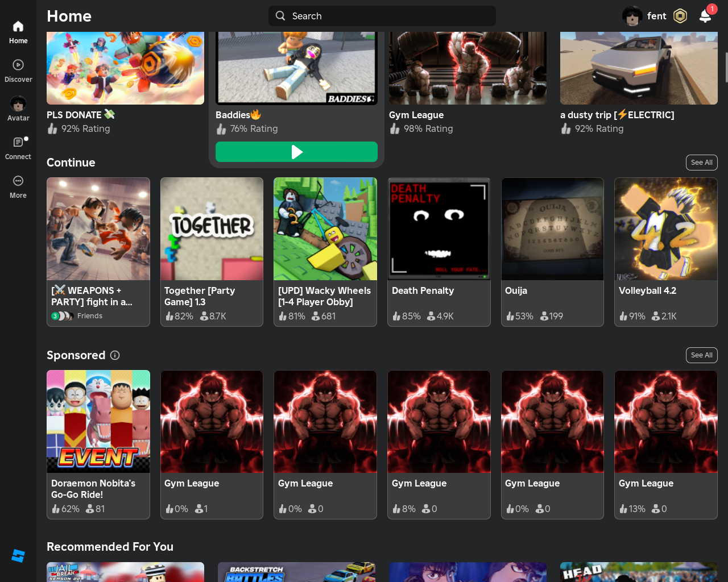Open Doraemon Nobita's Go-Go Ride thumbnail
The width and height of the screenshot is (728, 582).
click(x=98, y=422)
